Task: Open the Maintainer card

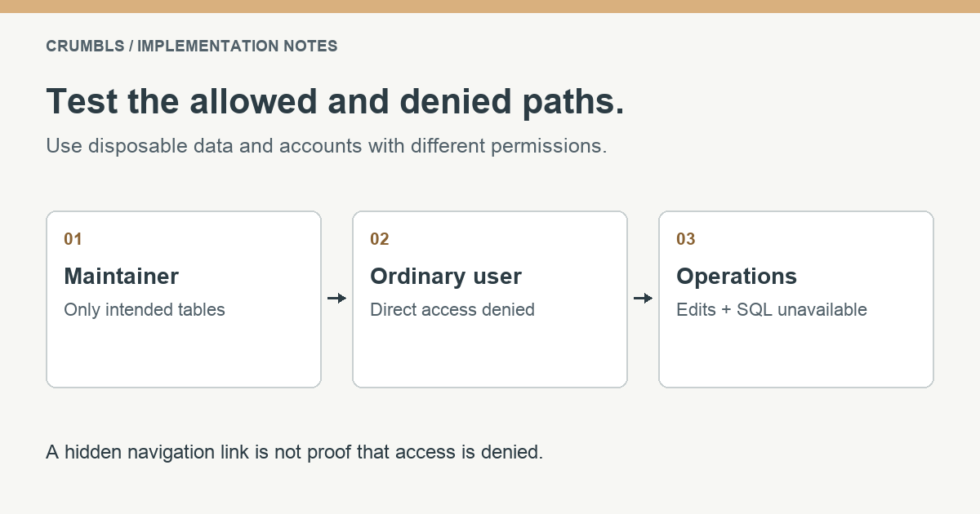Action: tap(184, 299)
